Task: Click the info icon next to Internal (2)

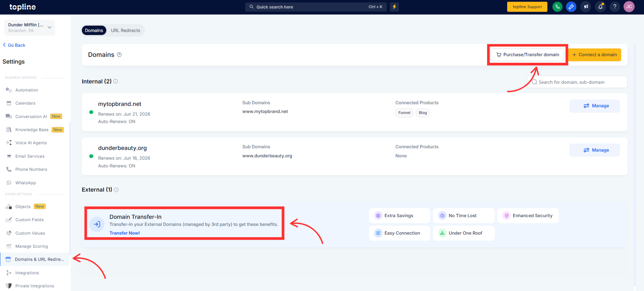Action: click(116, 81)
